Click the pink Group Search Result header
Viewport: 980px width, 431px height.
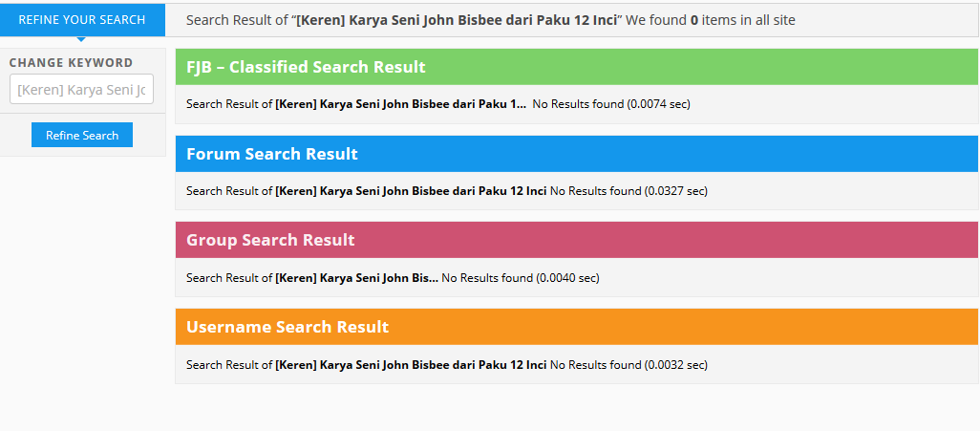[x=576, y=240]
